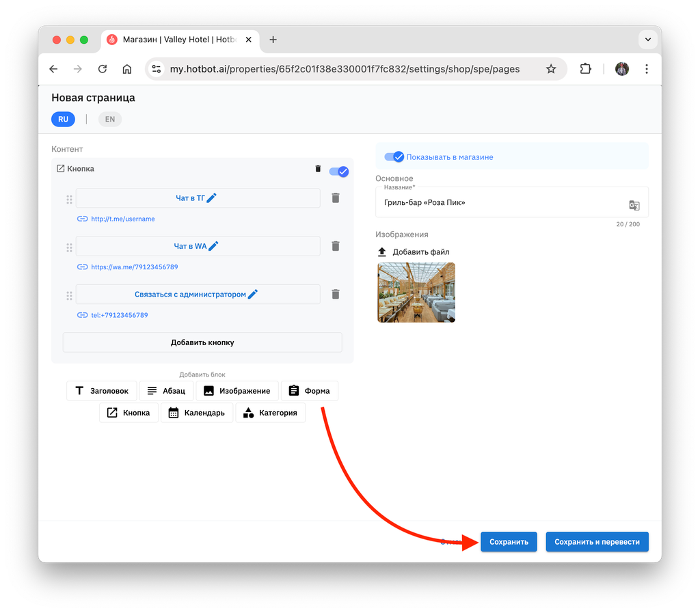Add a Календарь block

(197, 413)
